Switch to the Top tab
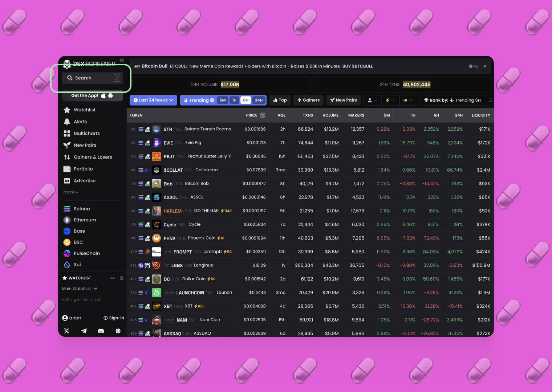This screenshot has height=392, width=552. point(280,100)
